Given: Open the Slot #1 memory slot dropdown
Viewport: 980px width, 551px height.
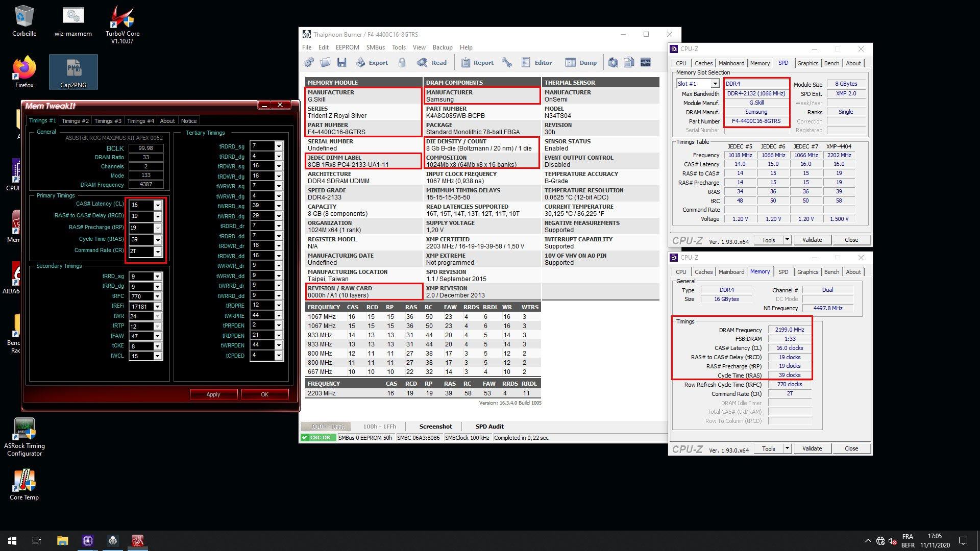Looking at the screenshot, I should [x=715, y=84].
